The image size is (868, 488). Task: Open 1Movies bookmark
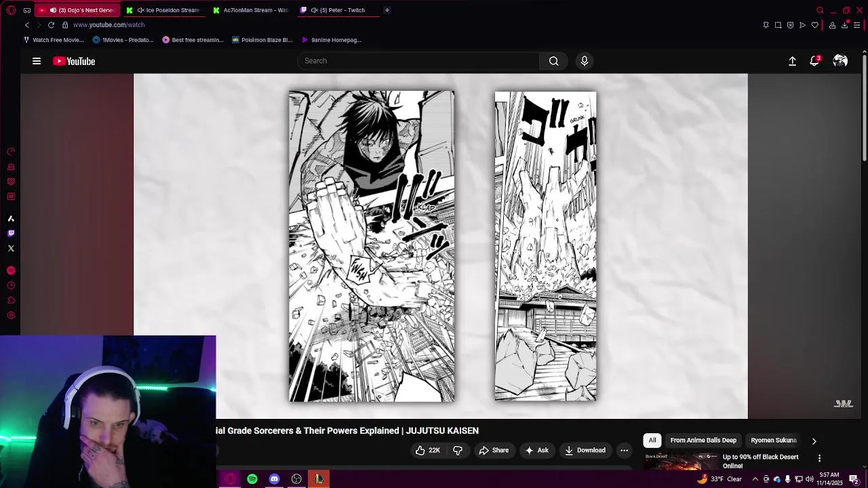tap(123, 40)
